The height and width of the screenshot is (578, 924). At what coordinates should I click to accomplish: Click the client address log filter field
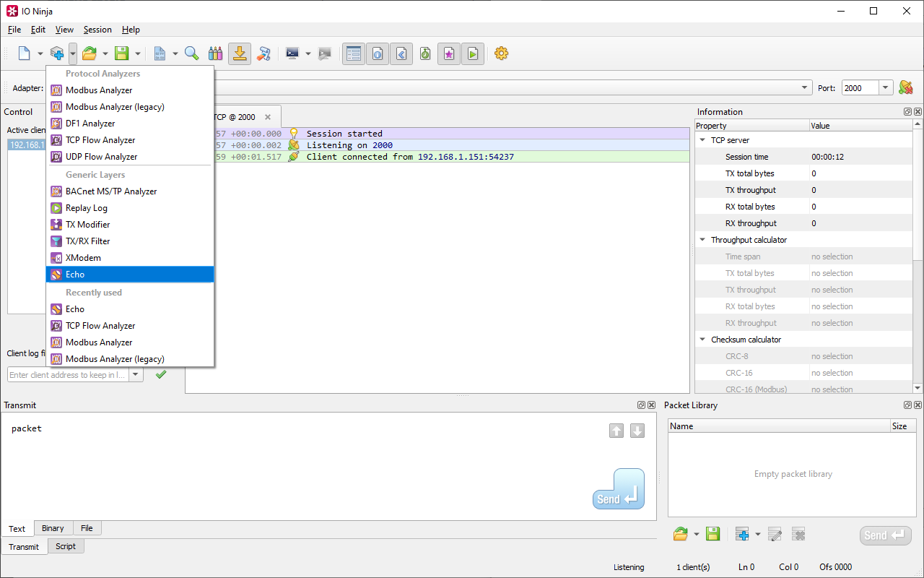tap(68, 375)
